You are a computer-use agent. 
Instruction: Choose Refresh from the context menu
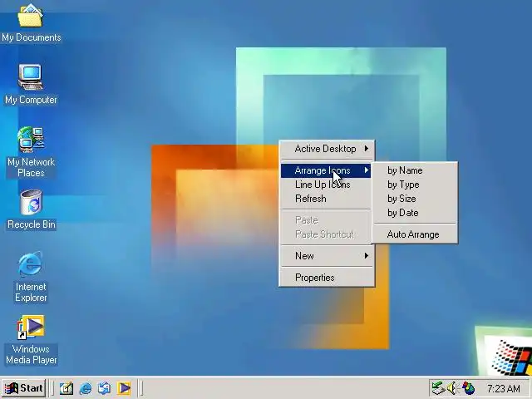[326, 199]
